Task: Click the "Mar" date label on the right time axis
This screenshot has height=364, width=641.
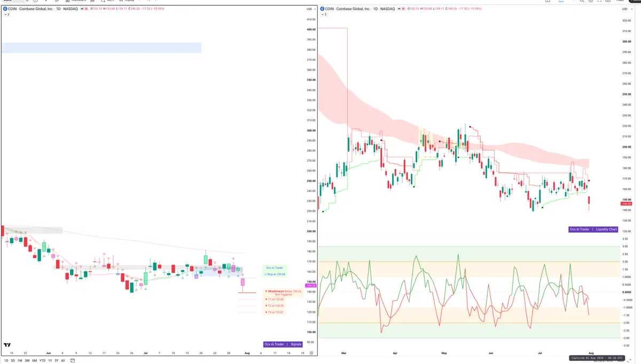Action: 345,353
